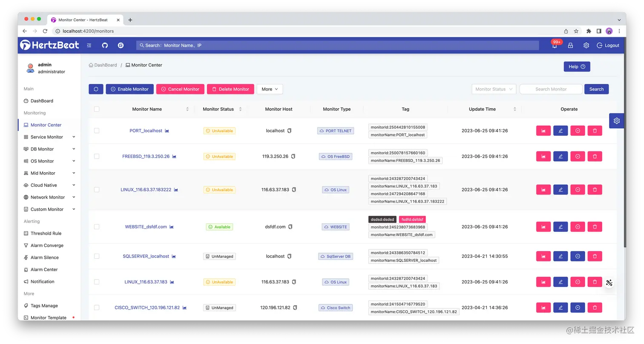Image resolution: width=644 pixels, height=344 pixels.
Task: Copy localhost host of PORT_localhost row
Action: click(x=289, y=131)
